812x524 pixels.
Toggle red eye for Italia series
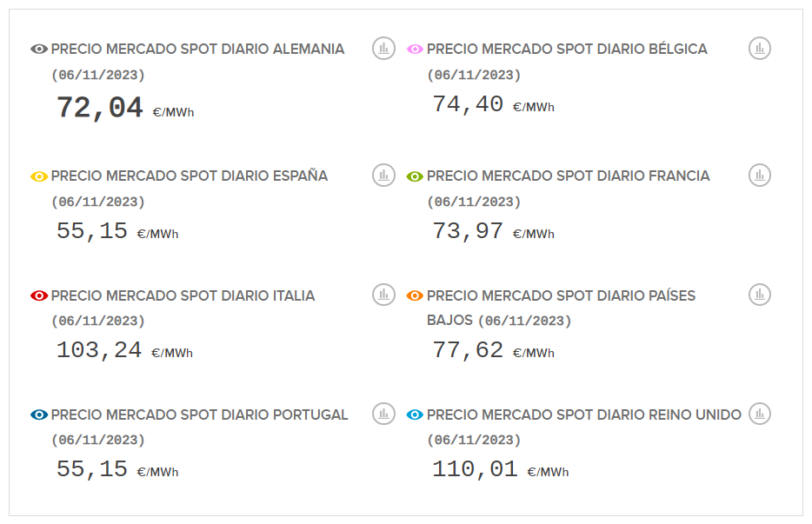[39, 296]
